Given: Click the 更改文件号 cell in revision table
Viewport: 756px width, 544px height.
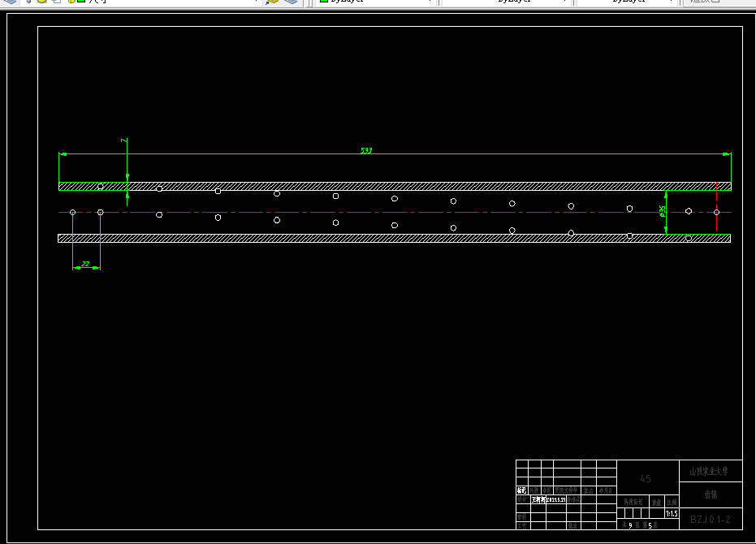Looking at the screenshot, I should [x=566, y=490].
